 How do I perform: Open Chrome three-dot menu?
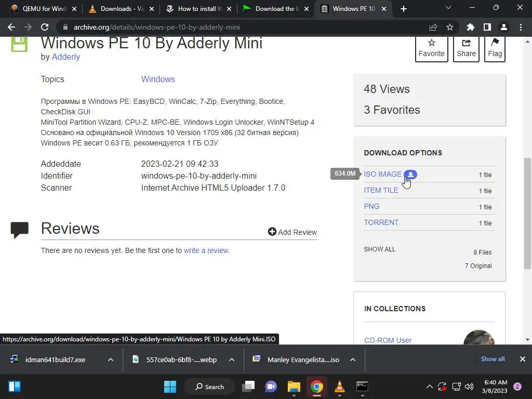(x=521, y=27)
